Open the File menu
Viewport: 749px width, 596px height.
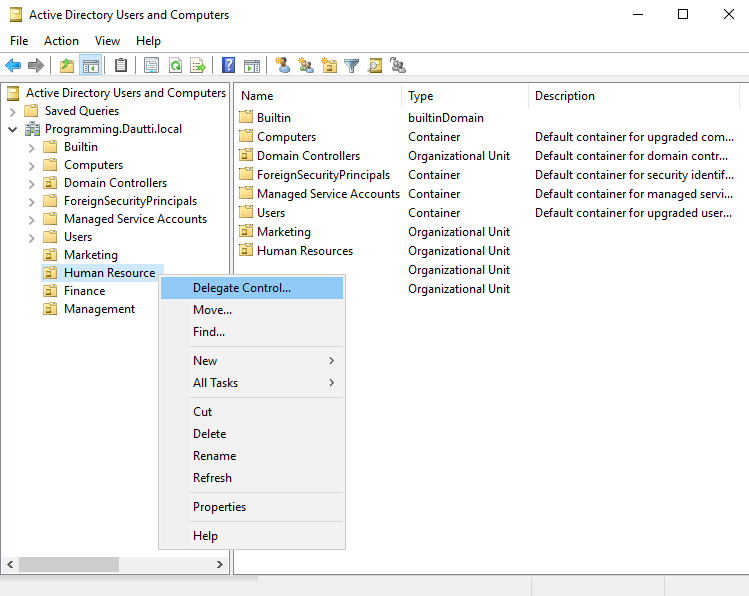coord(19,41)
